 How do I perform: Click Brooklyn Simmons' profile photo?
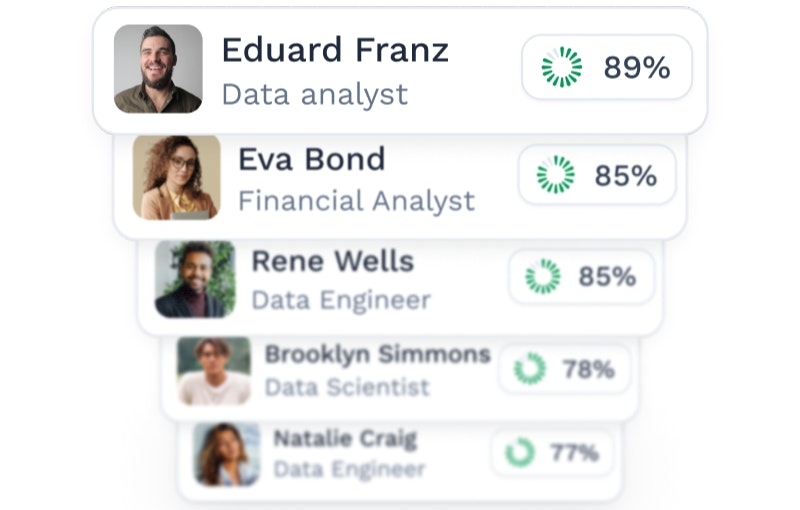pyautogui.click(x=214, y=371)
